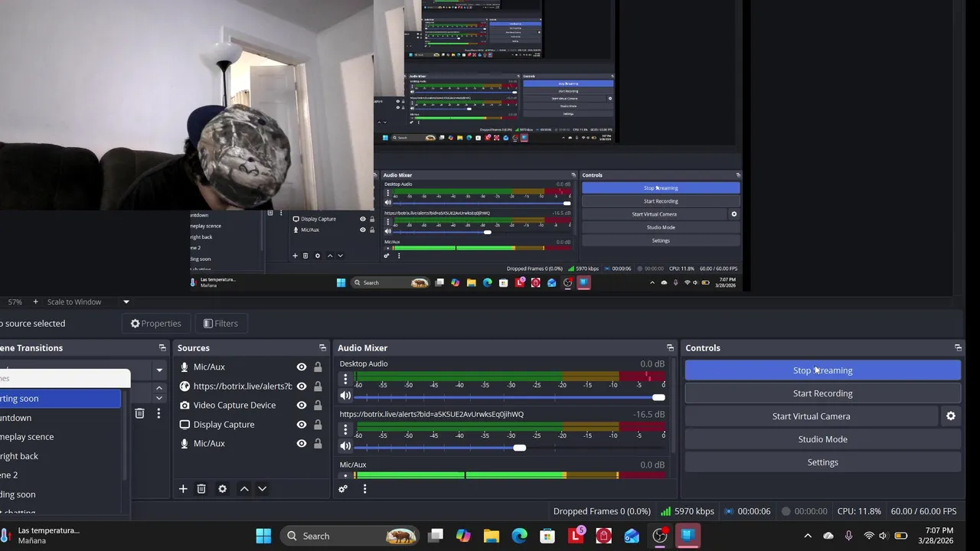Click Start Recording button
The height and width of the screenshot is (551, 980).
click(x=823, y=393)
